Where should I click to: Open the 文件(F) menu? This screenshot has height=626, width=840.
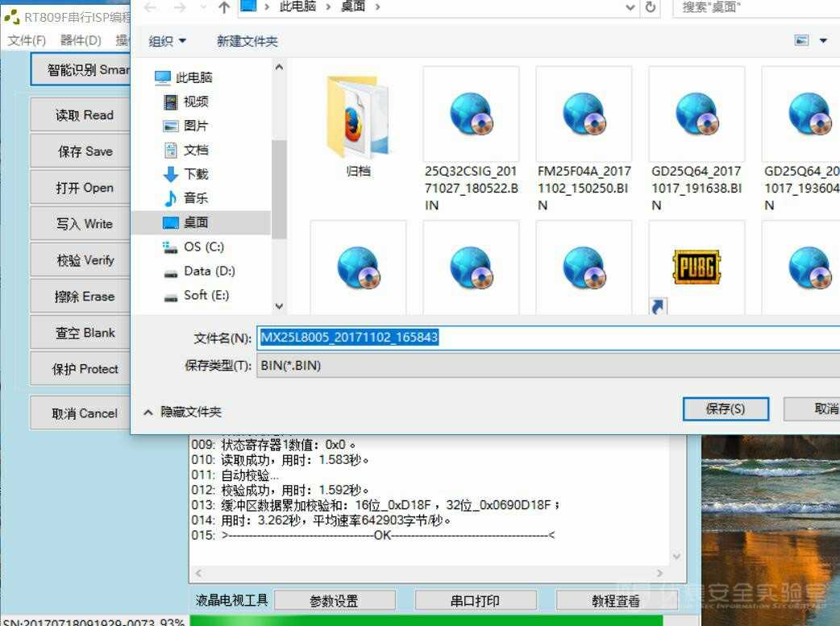(x=27, y=40)
